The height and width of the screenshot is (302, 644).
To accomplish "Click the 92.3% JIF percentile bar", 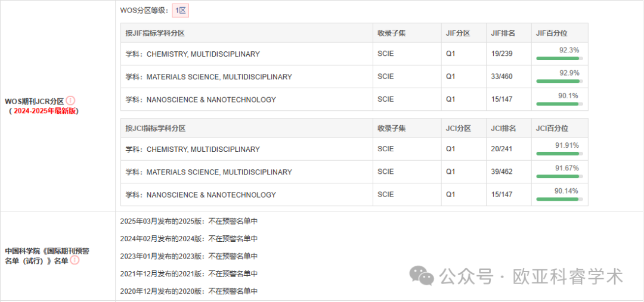I will coord(559,58).
